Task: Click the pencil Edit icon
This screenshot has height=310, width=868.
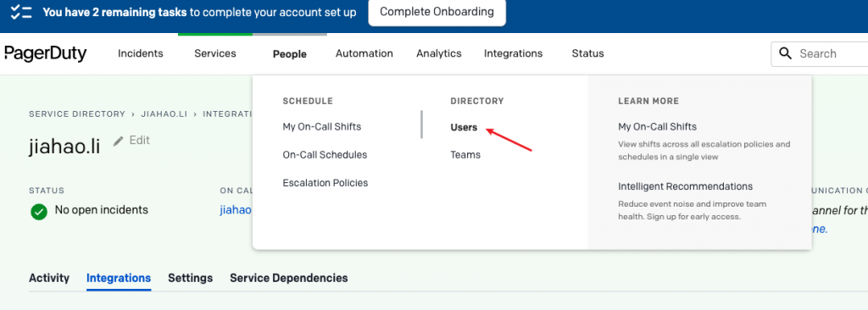Action: [119, 141]
